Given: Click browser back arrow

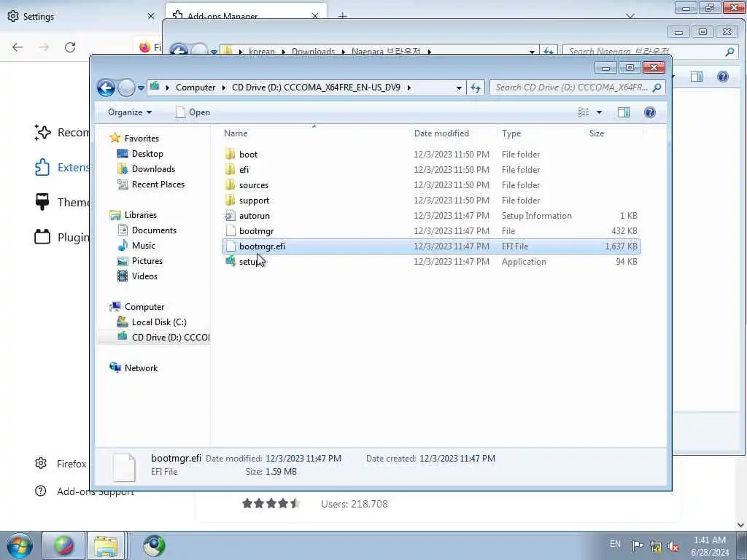Looking at the screenshot, I should click(18, 47).
